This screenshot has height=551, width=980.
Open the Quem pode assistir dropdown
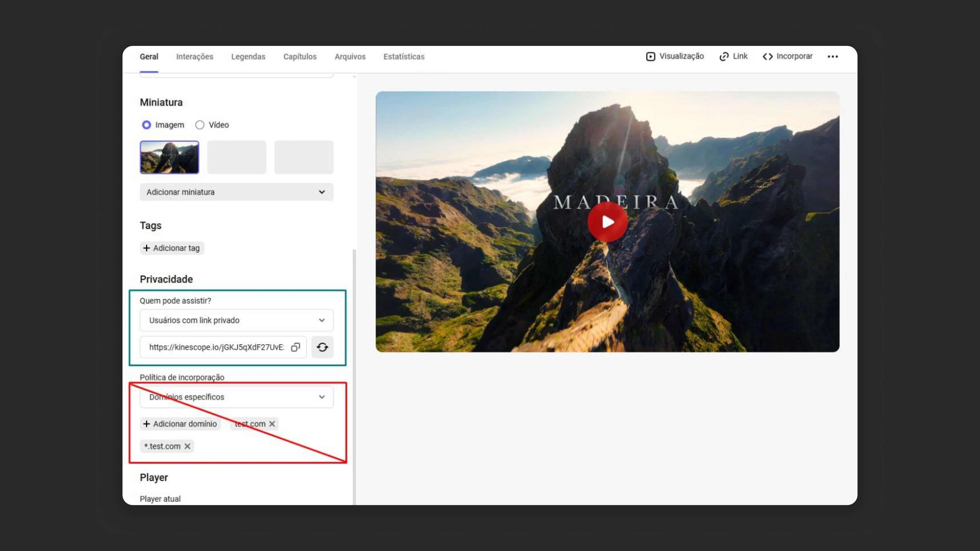pos(237,320)
